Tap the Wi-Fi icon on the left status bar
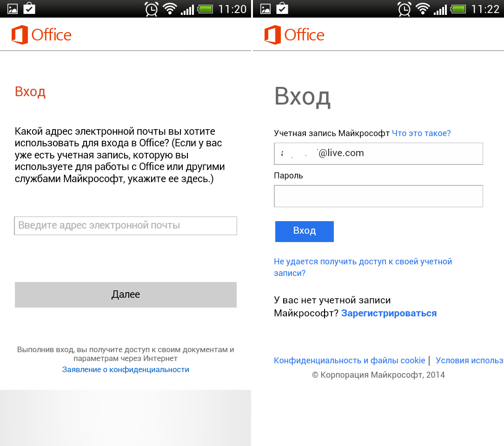 pyautogui.click(x=170, y=9)
